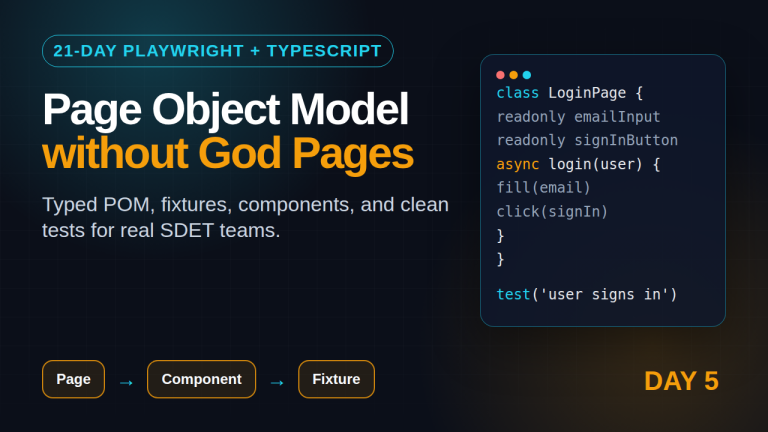Click the red dot in code window
The height and width of the screenshot is (432, 768).
click(500, 75)
